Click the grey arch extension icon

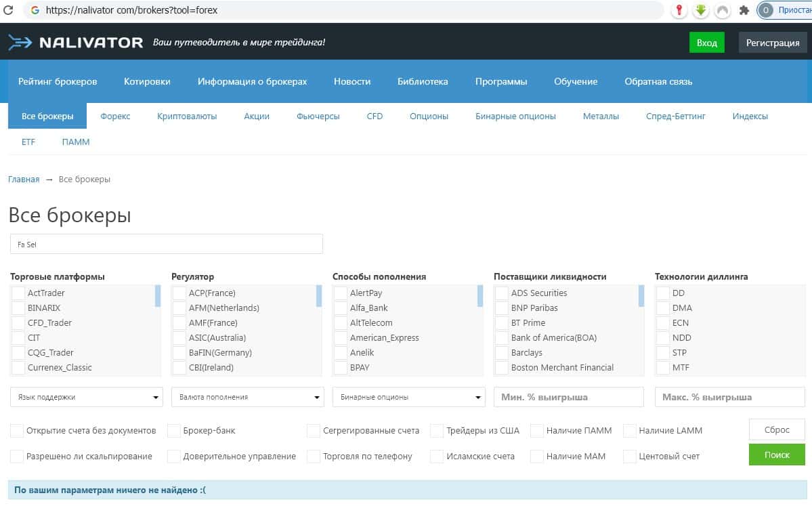coord(723,10)
